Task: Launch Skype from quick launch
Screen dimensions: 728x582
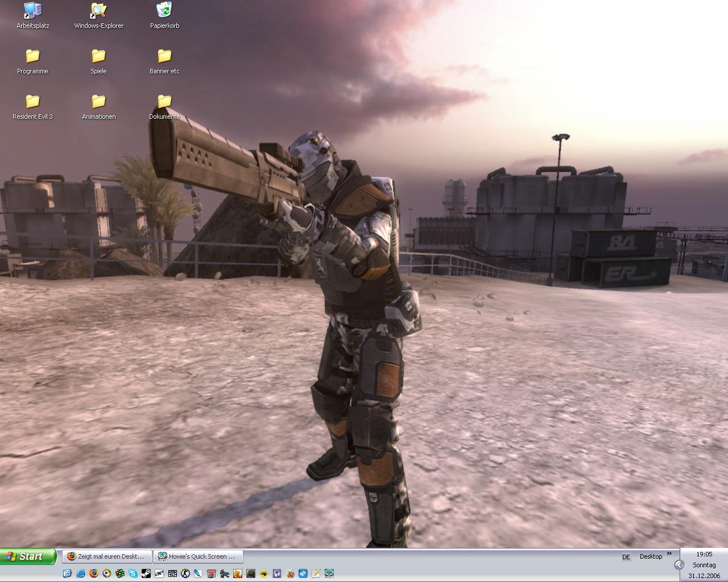Action: 133,573
